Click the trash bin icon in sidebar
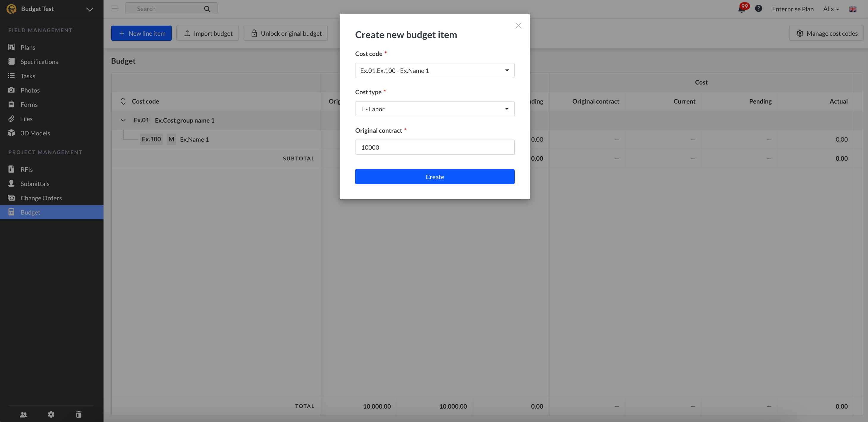The width and height of the screenshot is (868, 422). [79, 414]
